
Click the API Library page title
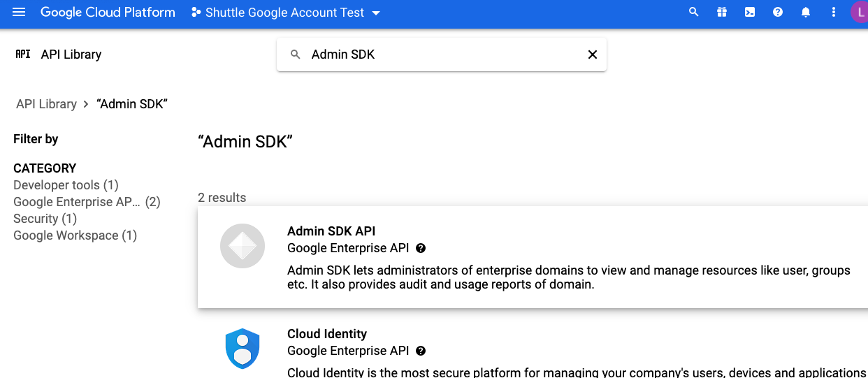click(71, 54)
